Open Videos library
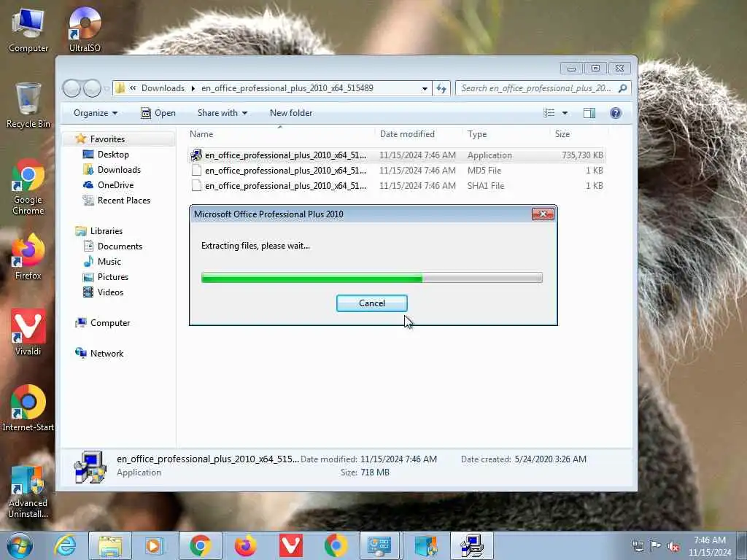The width and height of the screenshot is (747, 560). click(x=110, y=292)
